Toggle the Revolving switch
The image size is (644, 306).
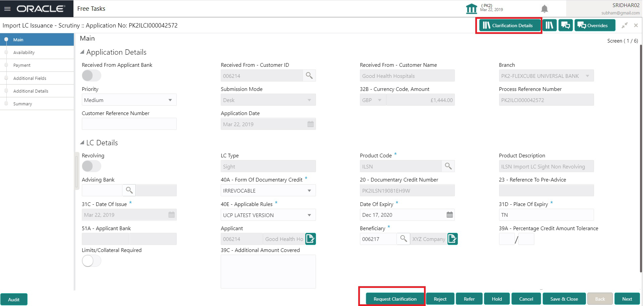click(x=92, y=166)
